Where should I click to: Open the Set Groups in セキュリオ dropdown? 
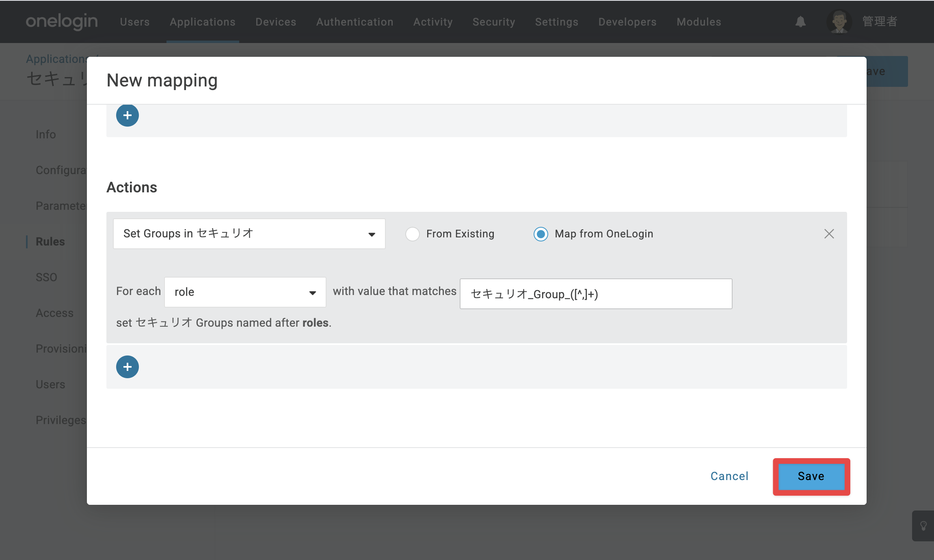coord(249,234)
